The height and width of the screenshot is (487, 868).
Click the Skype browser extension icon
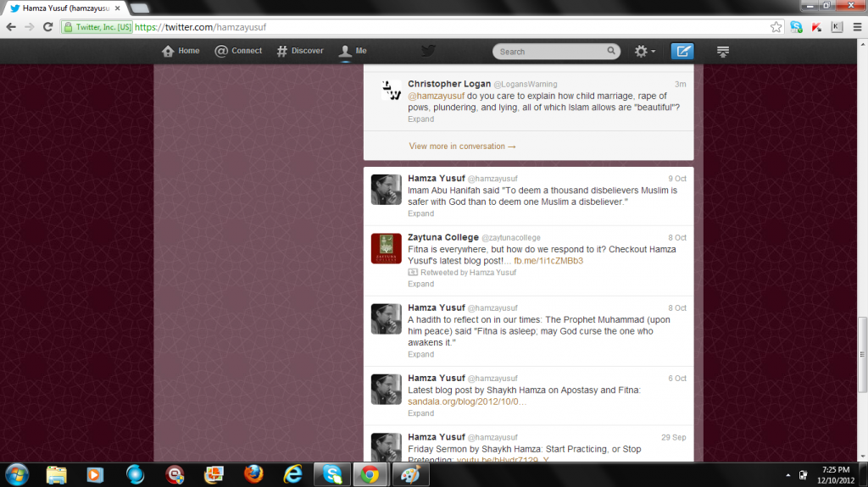pyautogui.click(x=796, y=26)
